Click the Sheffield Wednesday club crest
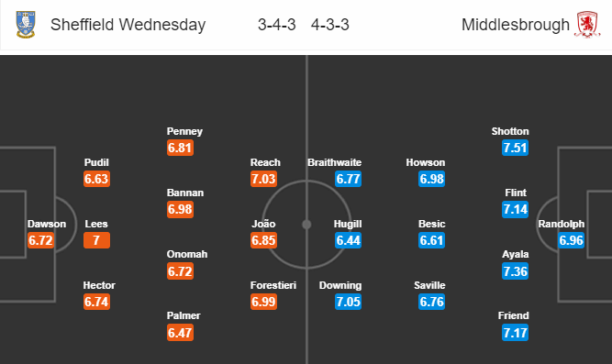Viewport: 612px width, 364px height. click(26, 24)
